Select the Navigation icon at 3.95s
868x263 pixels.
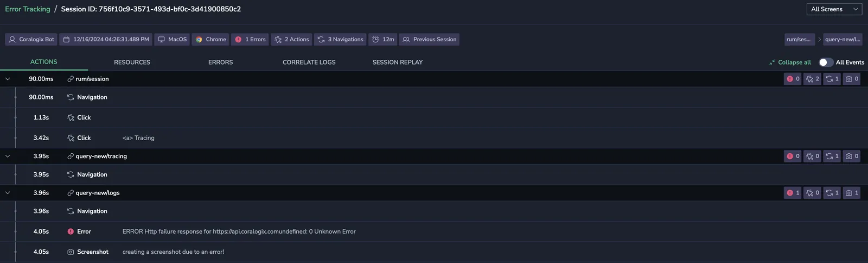click(71, 174)
